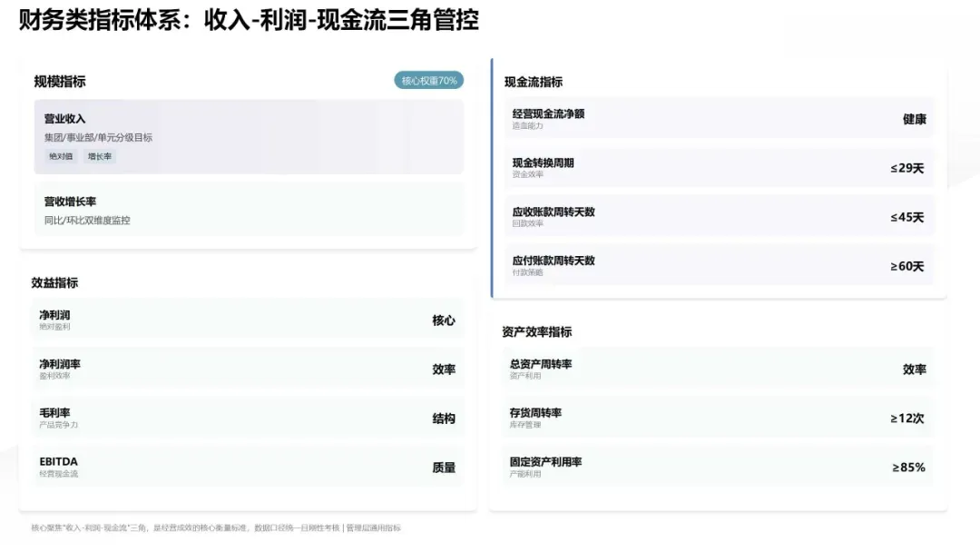Click the 造血能力 subtitle

[x=527, y=125]
